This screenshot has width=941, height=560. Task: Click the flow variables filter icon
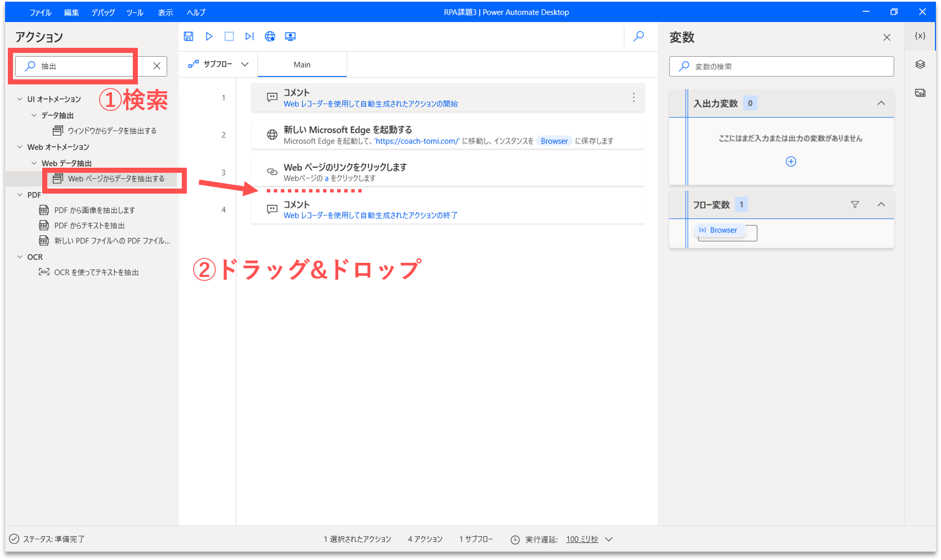pos(855,205)
